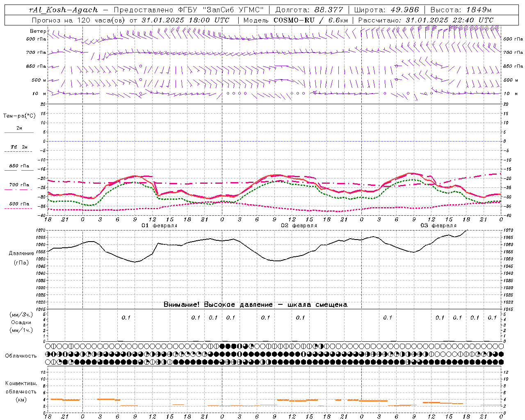525x420 pixels.
Task: Click the date label 02 февраля
Action: point(299,226)
